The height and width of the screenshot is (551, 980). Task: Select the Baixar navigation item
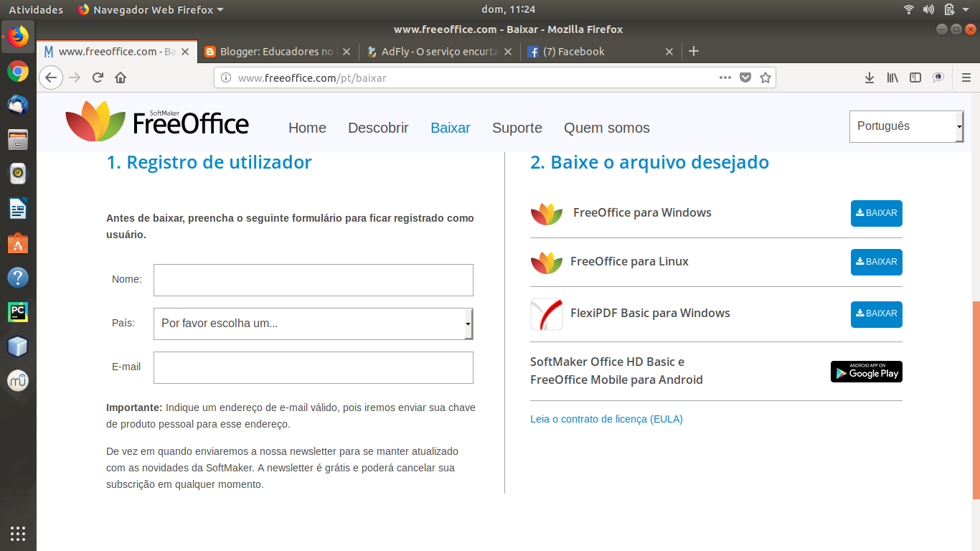[x=451, y=128]
